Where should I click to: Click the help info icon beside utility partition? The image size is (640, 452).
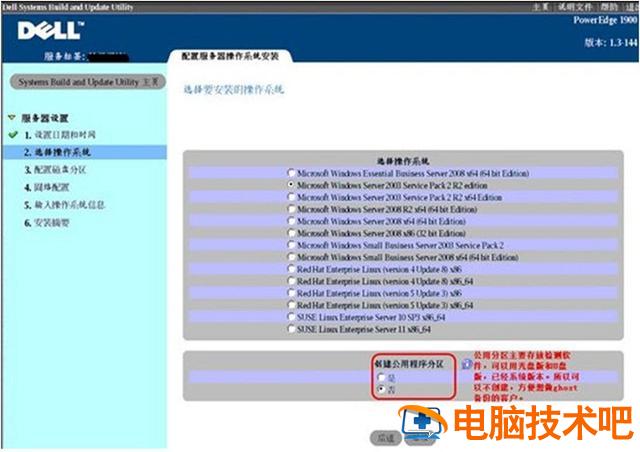pyautogui.click(x=467, y=364)
